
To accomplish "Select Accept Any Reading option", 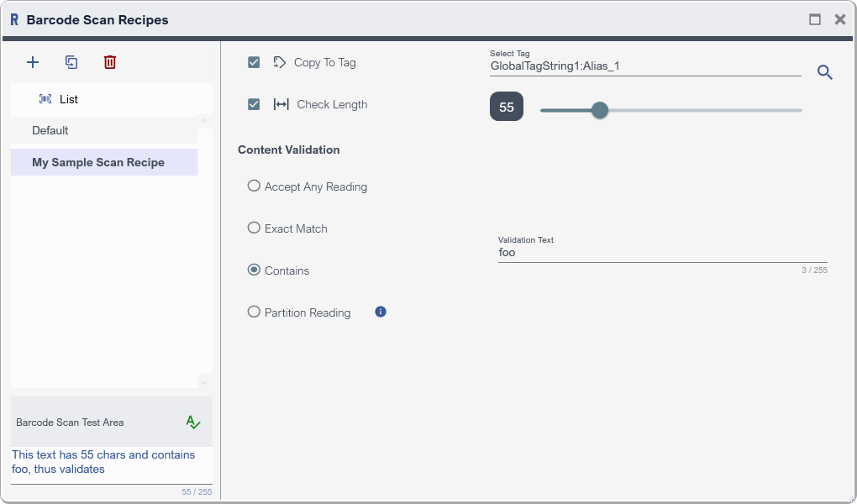I will 254,186.
